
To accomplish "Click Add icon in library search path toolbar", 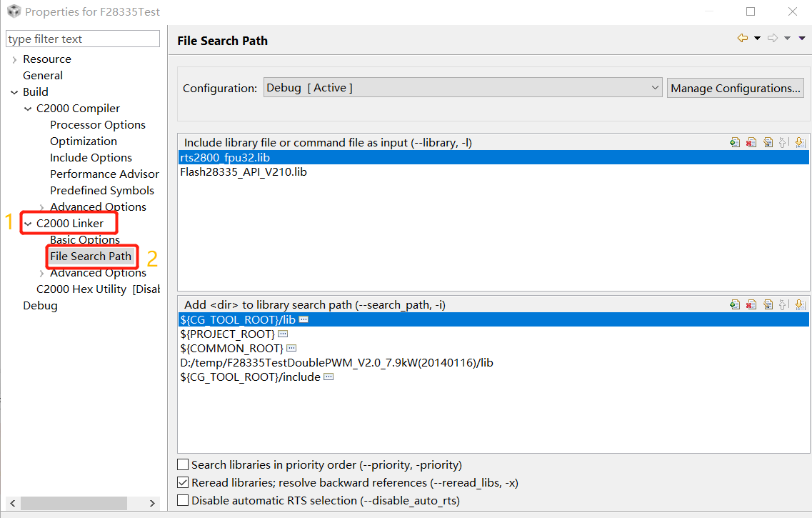I will [734, 304].
